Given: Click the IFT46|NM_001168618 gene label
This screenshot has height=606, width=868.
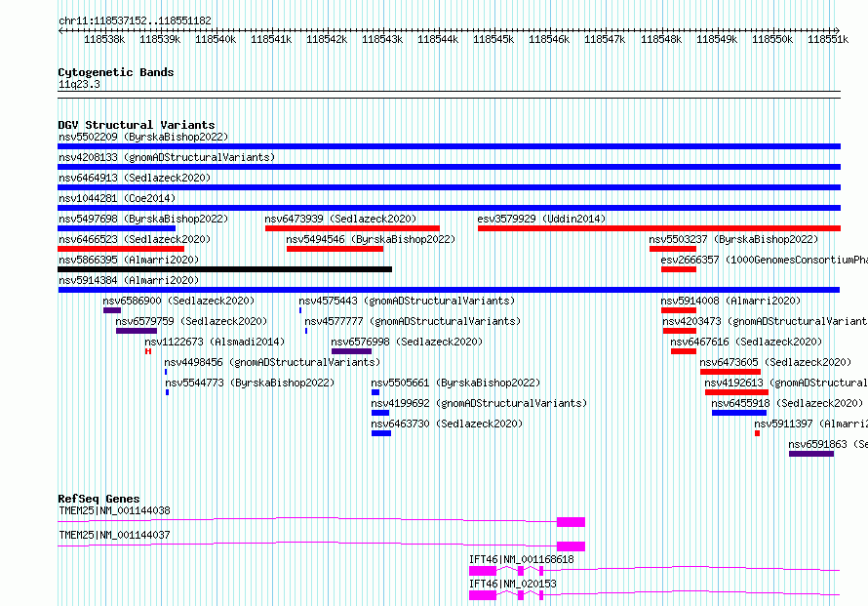Looking at the screenshot, I should 522,559.
